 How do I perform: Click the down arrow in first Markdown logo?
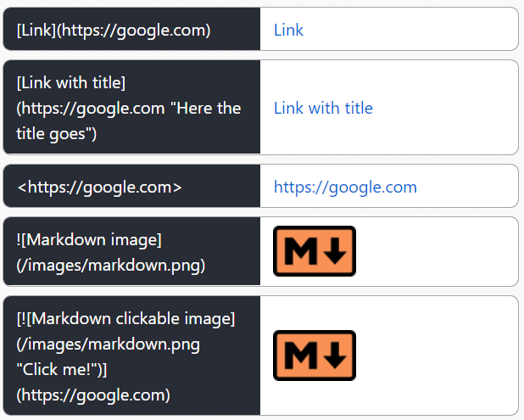[x=335, y=251]
